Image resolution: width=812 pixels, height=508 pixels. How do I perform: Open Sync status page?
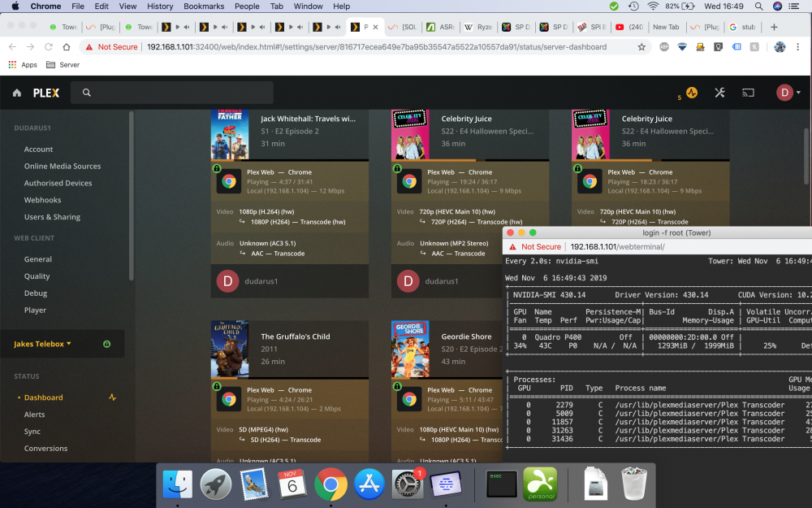tap(32, 432)
